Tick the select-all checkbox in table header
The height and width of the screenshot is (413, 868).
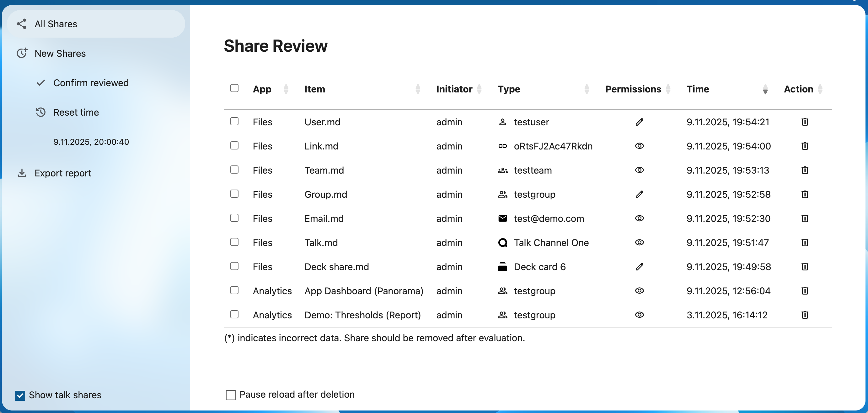[x=234, y=88]
